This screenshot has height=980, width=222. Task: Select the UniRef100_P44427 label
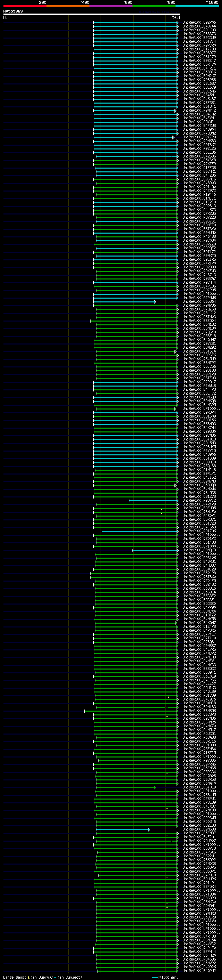click(x=199, y=684)
